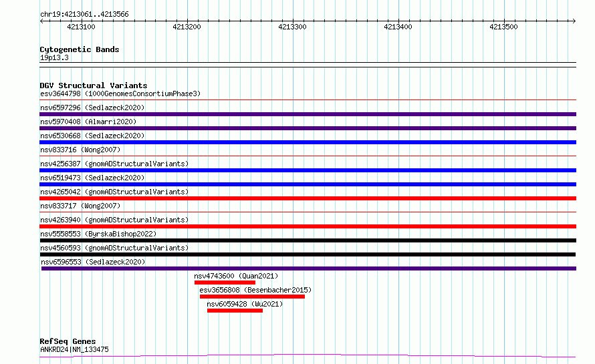Click the nsv4256387 gnomAD variant label
This screenshot has height=364, width=595.
pyautogui.click(x=114, y=164)
